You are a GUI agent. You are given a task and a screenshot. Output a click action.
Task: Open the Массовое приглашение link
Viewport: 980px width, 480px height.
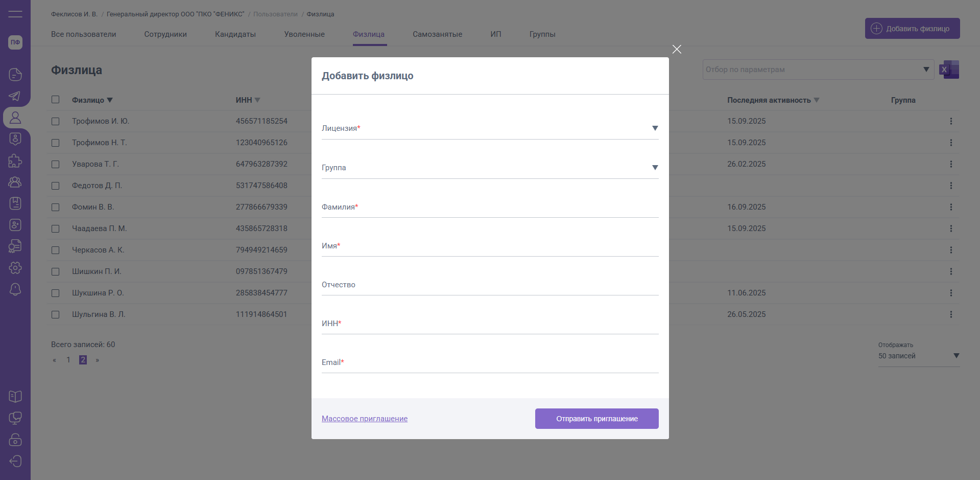pyautogui.click(x=365, y=419)
